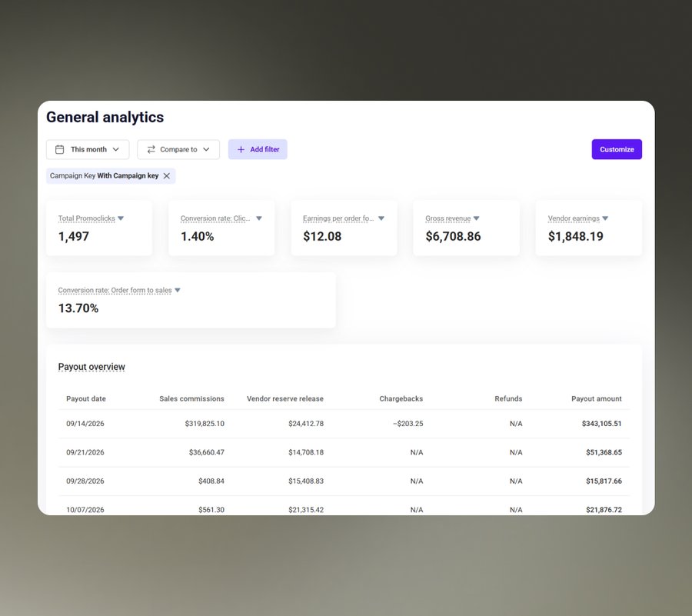Viewport: 692px width, 616px height.
Task: Click the $343,105.51 payout amount
Action: coord(601,424)
